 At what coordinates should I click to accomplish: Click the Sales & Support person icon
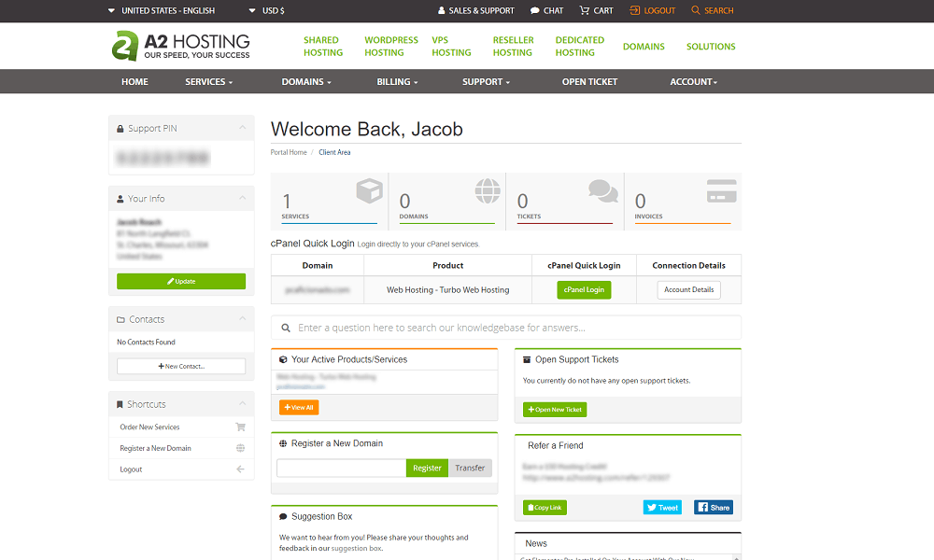tap(442, 10)
